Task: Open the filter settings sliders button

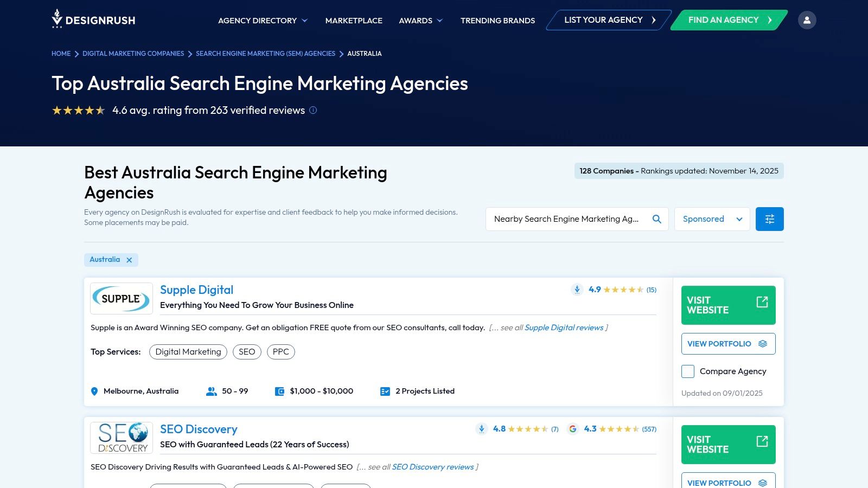Action: [770, 219]
